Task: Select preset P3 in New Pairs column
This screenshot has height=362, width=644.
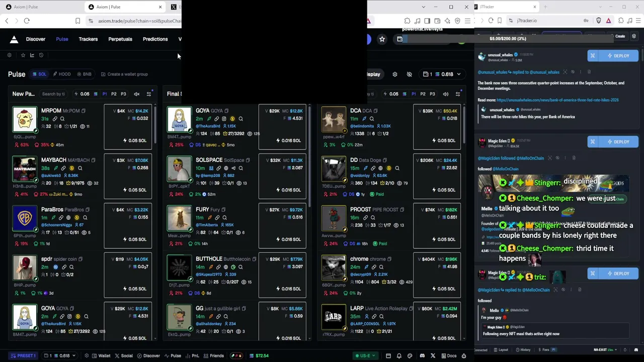Action: pos(123,94)
